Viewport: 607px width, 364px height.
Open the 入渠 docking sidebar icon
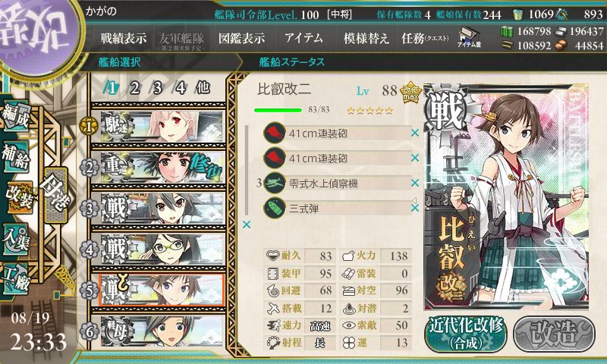point(16,240)
